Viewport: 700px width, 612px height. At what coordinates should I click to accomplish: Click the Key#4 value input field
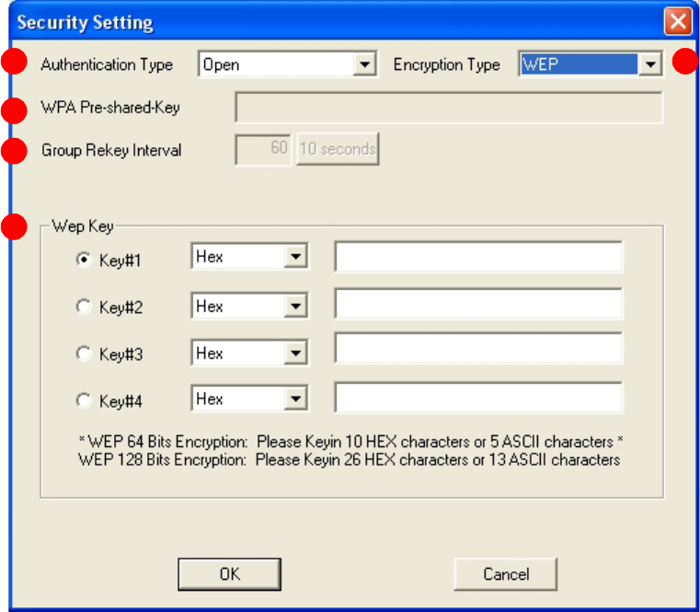(x=478, y=398)
